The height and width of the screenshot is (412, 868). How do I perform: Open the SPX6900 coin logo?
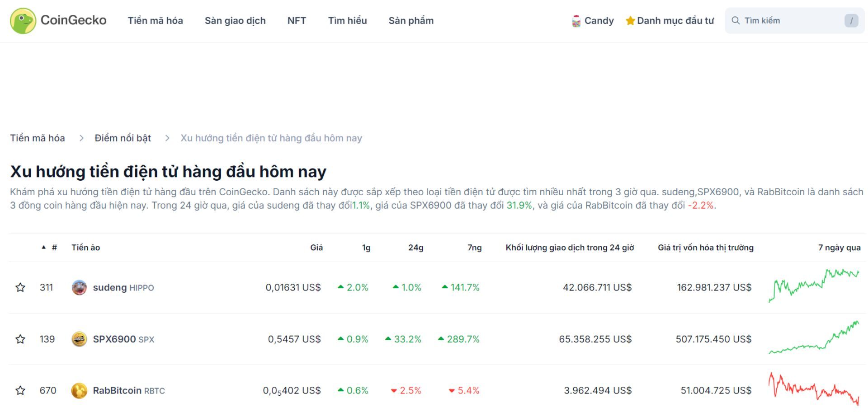[x=79, y=339]
